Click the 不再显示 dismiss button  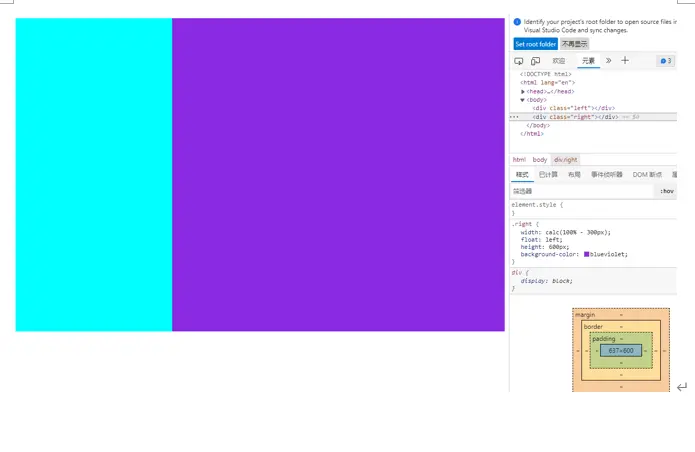point(574,44)
